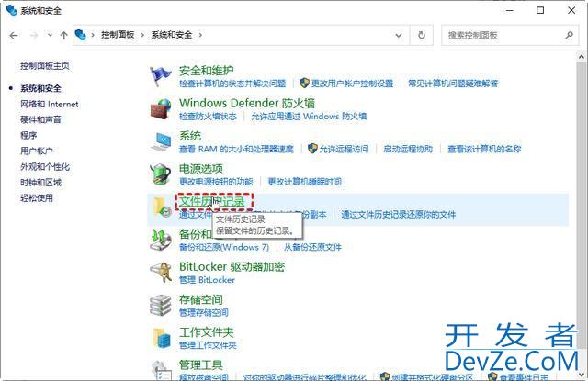Click 管理存储空间 link
This screenshot has height=381, width=588.
pyautogui.click(x=204, y=312)
